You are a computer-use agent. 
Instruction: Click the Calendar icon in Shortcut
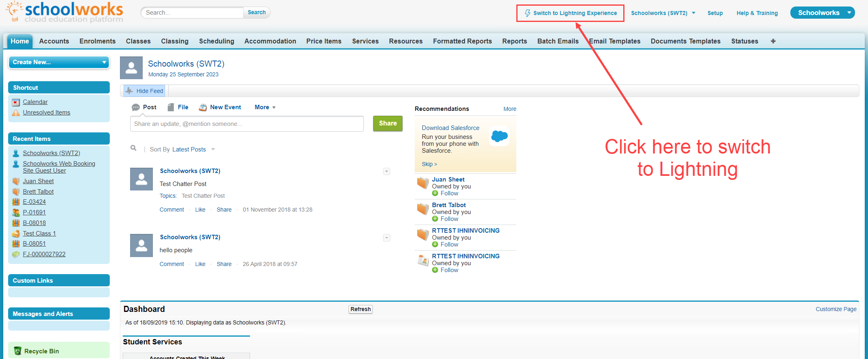coord(16,102)
